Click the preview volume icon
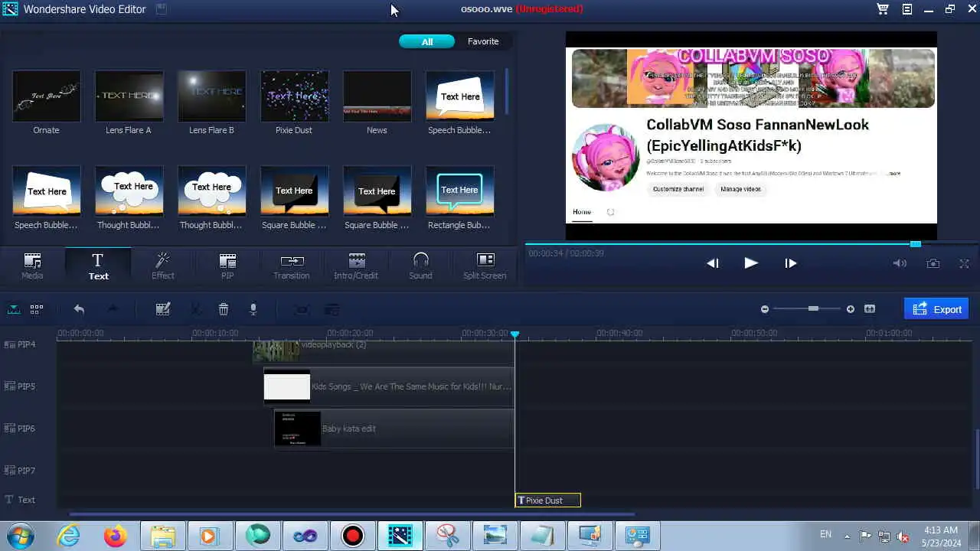This screenshot has width=980, height=551. pos(900,263)
